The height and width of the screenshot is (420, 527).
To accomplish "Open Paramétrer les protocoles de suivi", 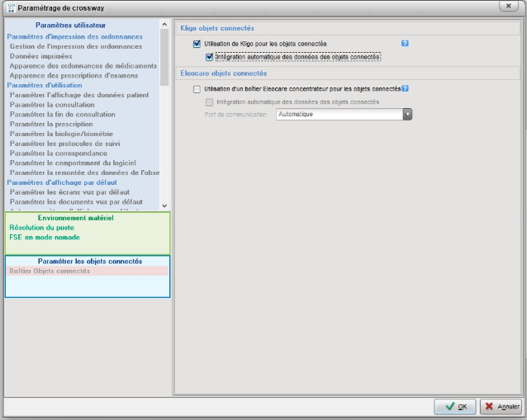I will [69, 144].
